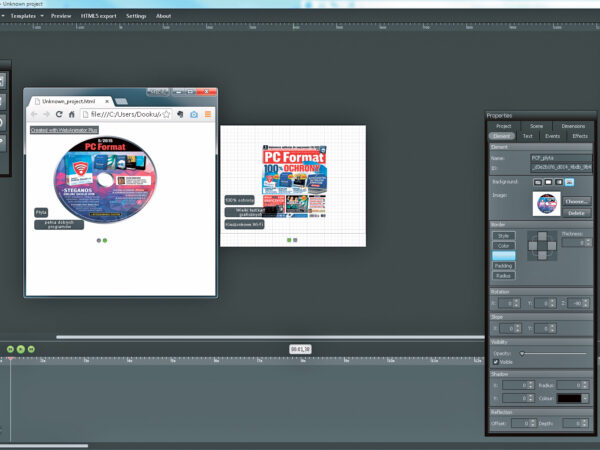The width and height of the screenshot is (600, 450).
Task: Click the element Name input field
Action: point(560,158)
